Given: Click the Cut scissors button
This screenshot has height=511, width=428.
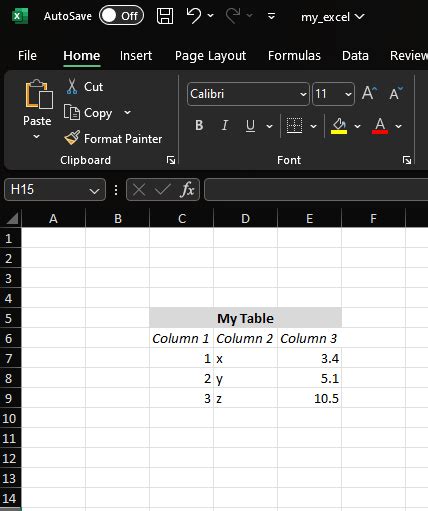Looking at the screenshot, I should (84, 87).
